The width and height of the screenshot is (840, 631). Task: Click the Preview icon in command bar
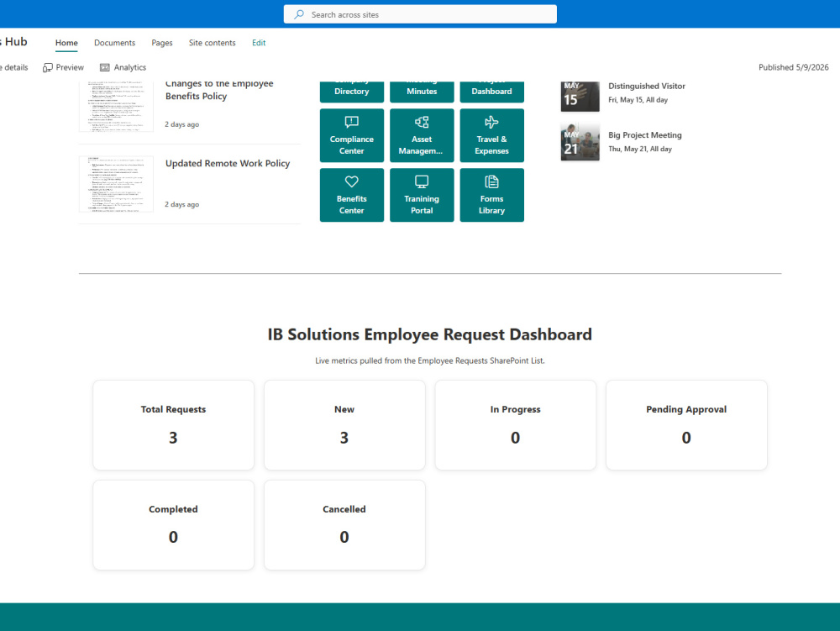(x=48, y=67)
